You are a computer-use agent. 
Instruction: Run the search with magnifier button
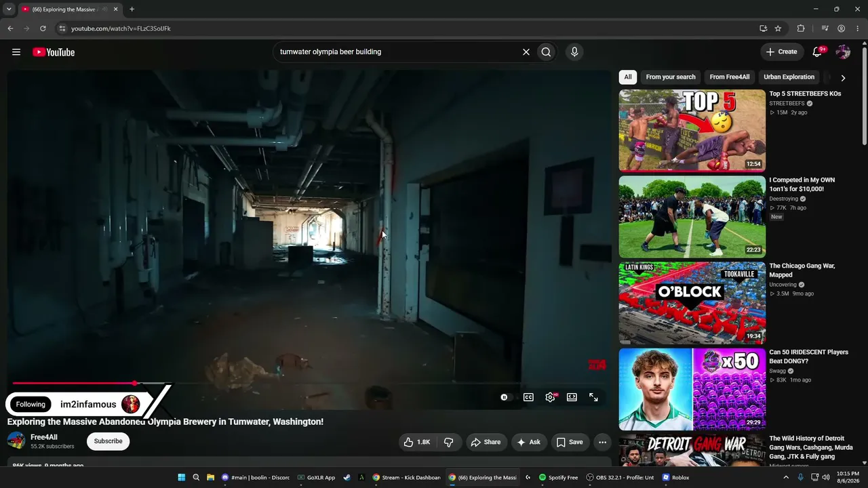pos(546,52)
